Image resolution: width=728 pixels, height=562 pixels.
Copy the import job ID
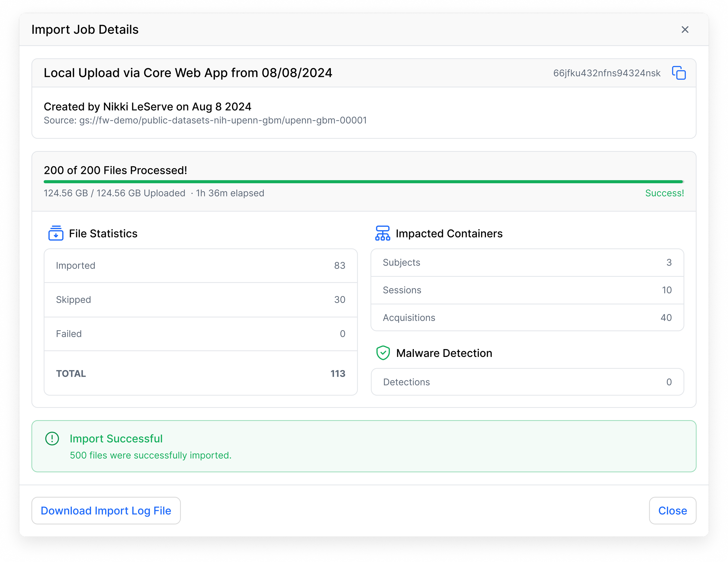[679, 73]
